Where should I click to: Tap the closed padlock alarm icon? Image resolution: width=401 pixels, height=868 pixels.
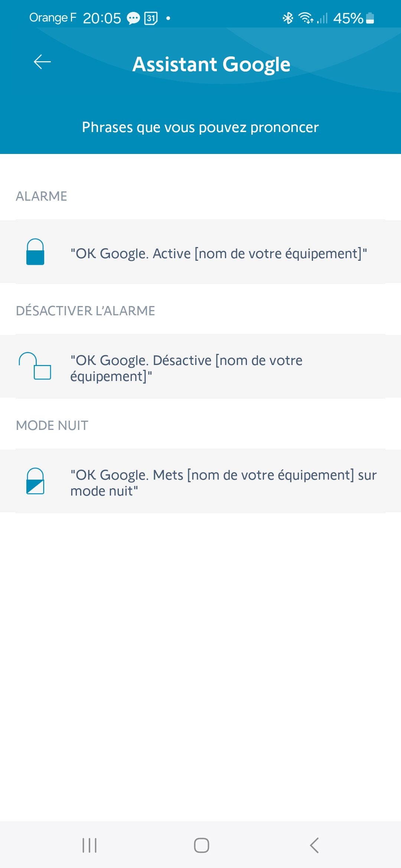pyautogui.click(x=35, y=252)
